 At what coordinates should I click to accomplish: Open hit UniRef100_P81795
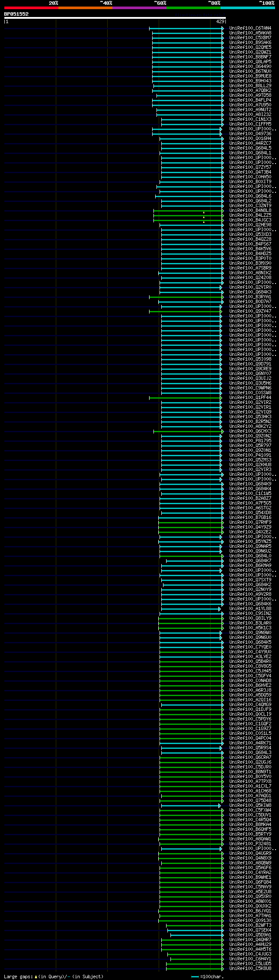tap(250, 441)
